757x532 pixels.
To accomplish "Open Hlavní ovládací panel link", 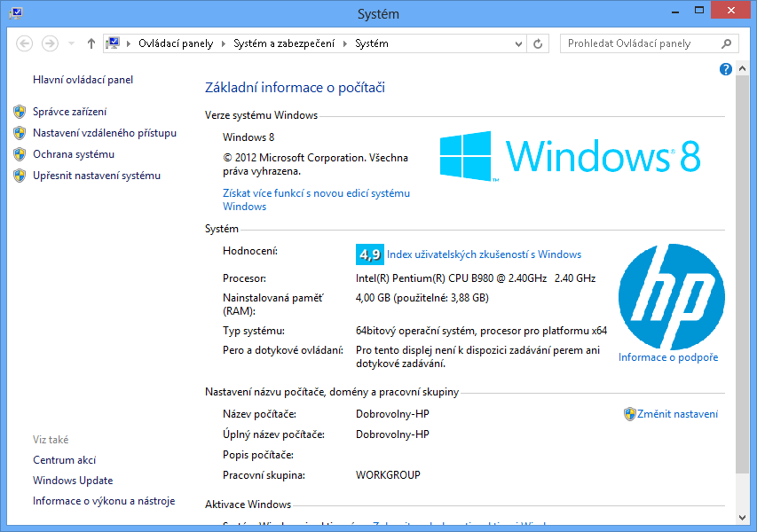I will coord(83,80).
